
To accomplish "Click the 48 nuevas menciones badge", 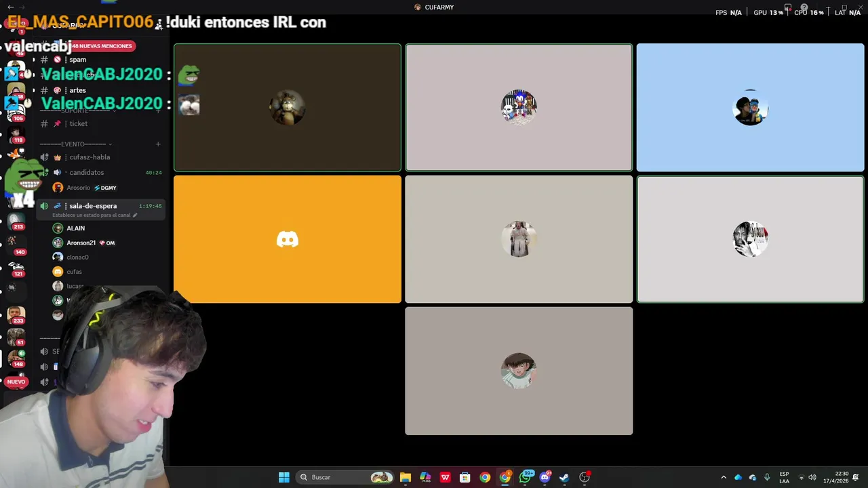I will coord(102,46).
